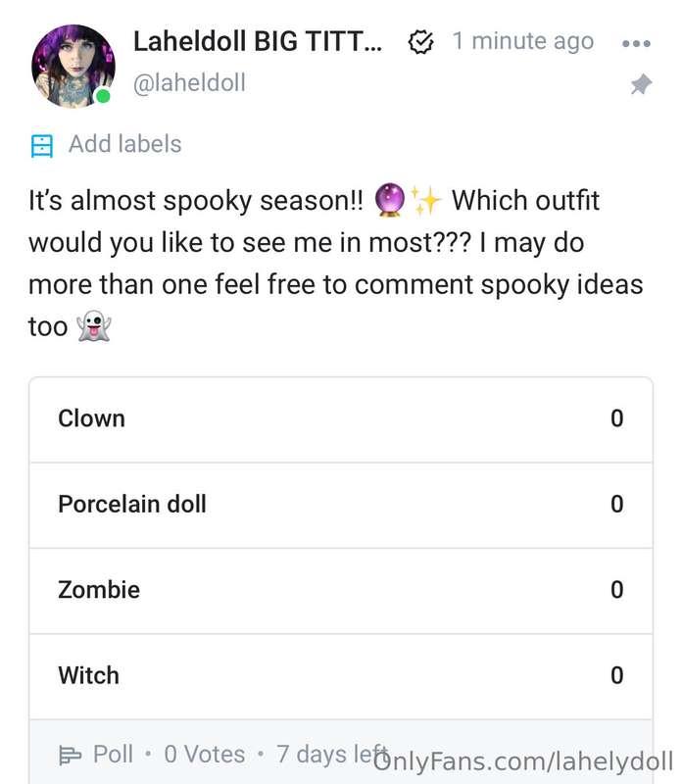The width and height of the screenshot is (682, 784).
Task: Vote for the Clown poll option
Action: point(340,418)
